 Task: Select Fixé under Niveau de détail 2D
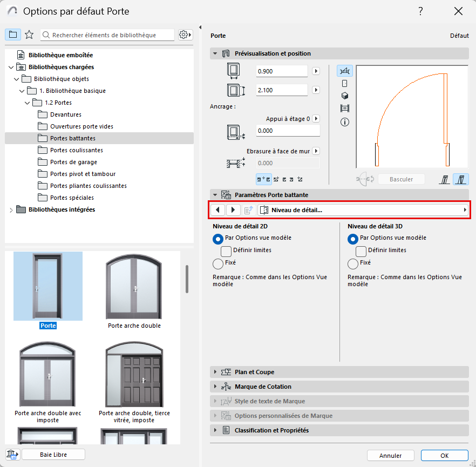[x=218, y=263]
